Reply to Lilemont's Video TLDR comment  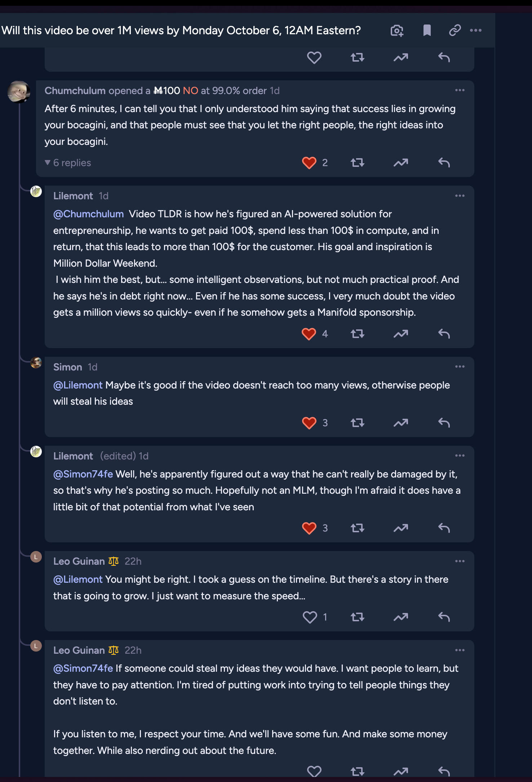point(444,334)
